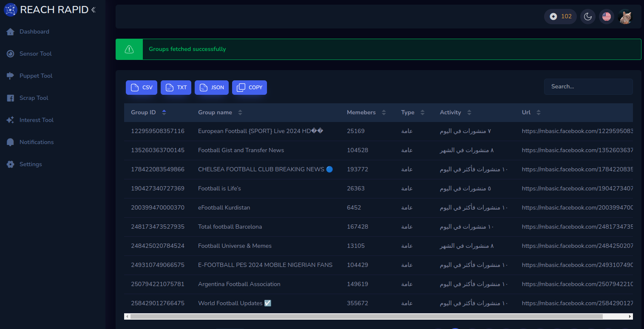Open URL of Argentina Football Association row

tap(577, 284)
